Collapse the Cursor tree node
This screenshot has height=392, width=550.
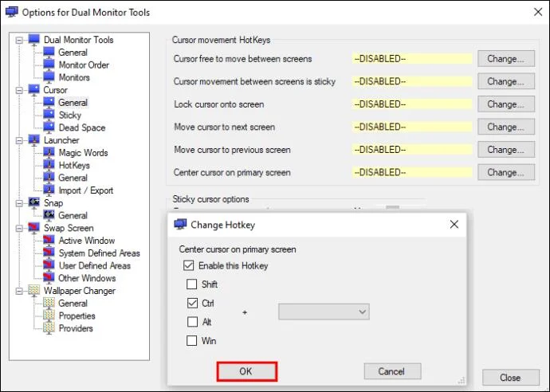(19, 90)
